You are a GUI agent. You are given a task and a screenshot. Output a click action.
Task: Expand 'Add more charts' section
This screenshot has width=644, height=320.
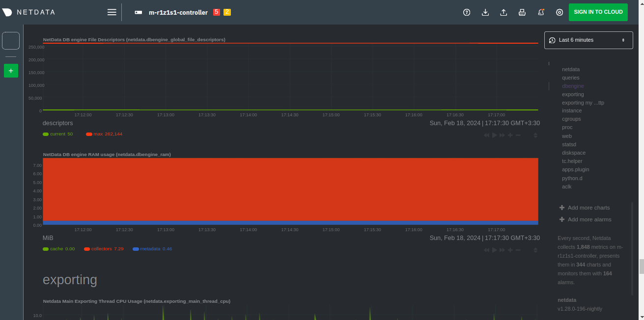[x=588, y=208]
